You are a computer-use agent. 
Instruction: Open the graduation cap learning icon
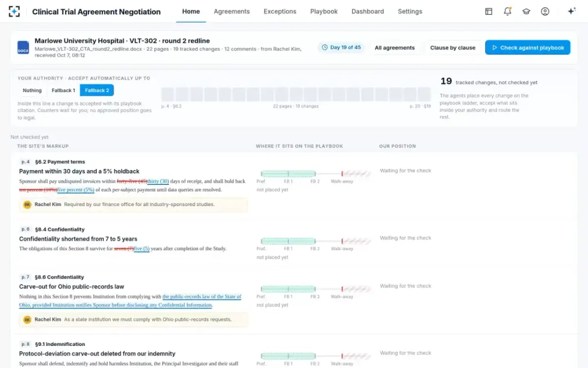(x=526, y=11)
